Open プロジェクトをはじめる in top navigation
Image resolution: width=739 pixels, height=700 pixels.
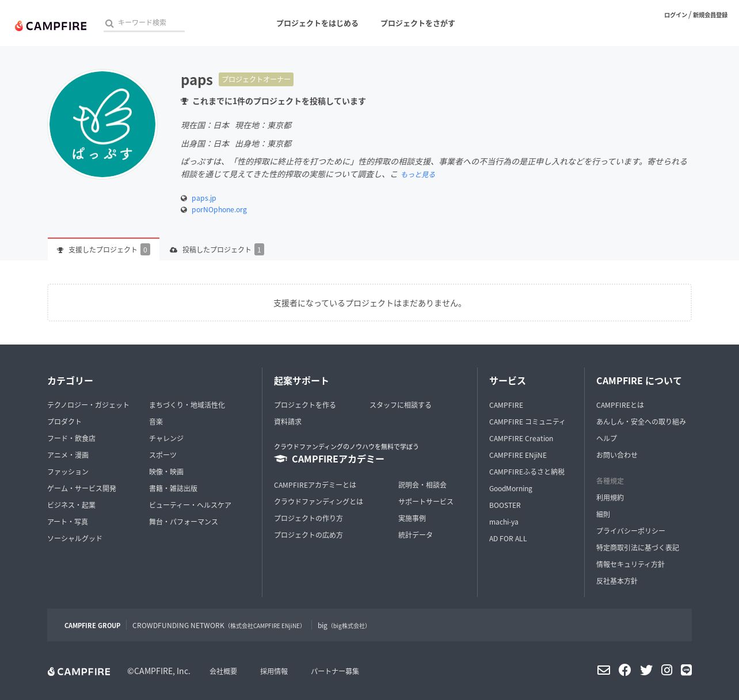click(x=317, y=24)
